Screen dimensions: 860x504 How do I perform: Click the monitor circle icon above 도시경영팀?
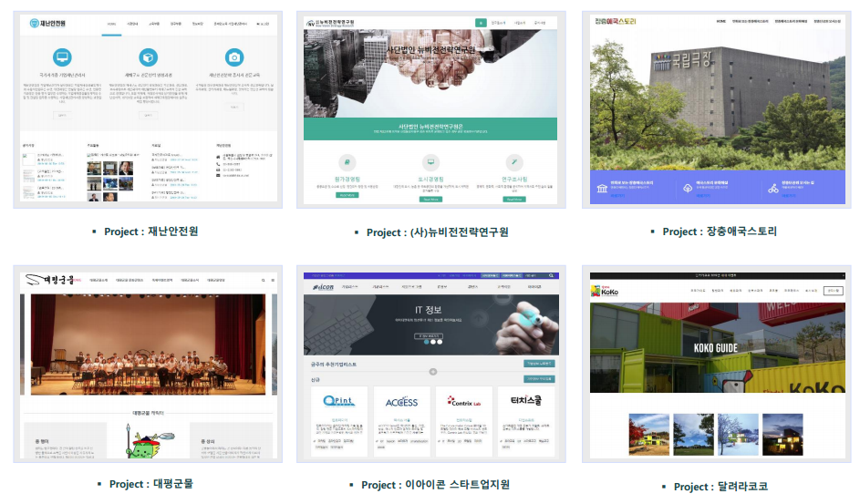[x=430, y=162]
